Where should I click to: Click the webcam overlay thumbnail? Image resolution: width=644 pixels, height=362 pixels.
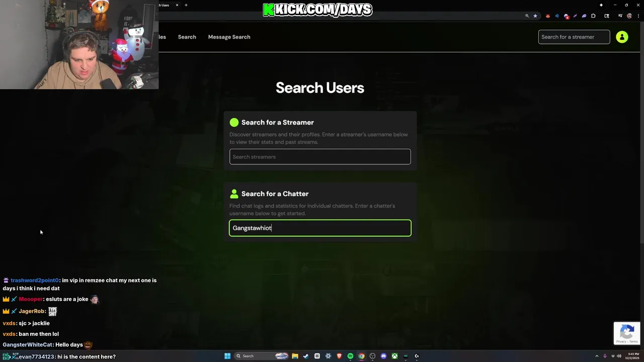click(x=79, y=45)
